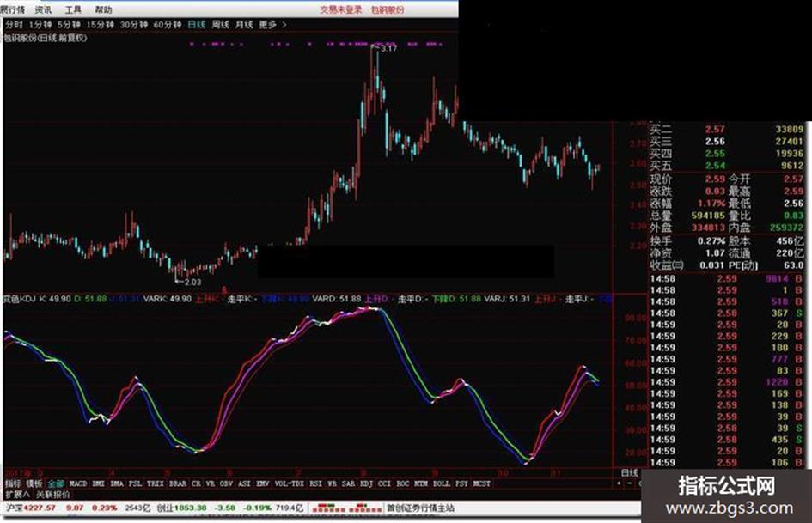Select the 日线 daily period

tap(196, 24)
